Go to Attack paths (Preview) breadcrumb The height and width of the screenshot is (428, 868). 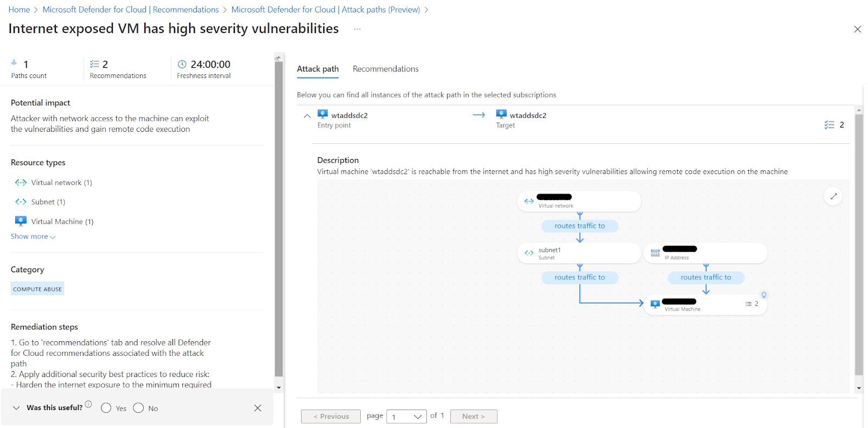click(325, 10)
